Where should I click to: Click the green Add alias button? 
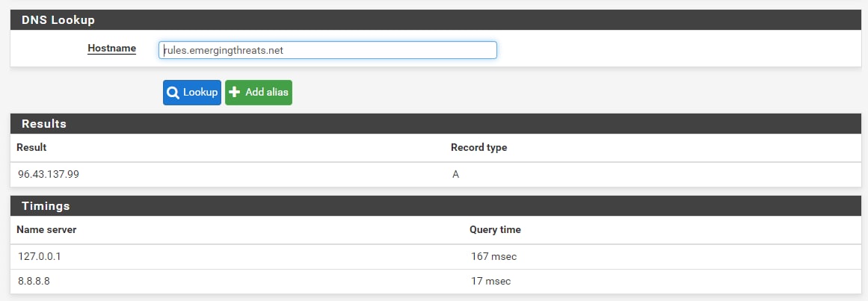(259, 93)
